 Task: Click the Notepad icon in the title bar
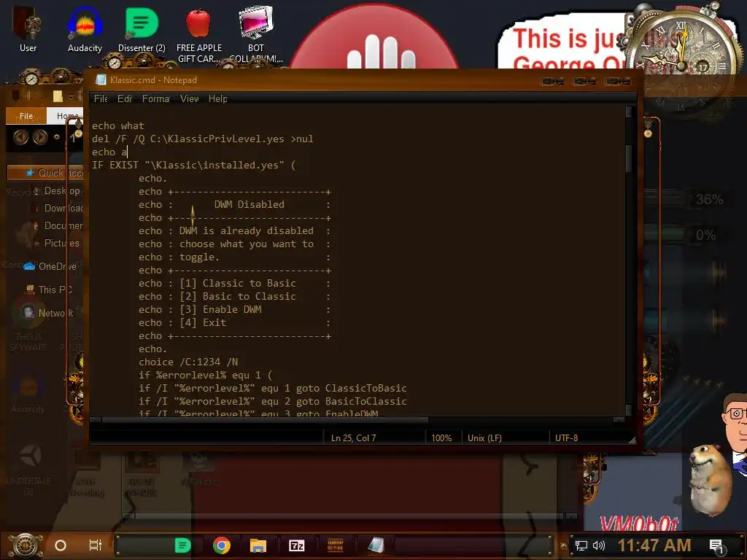click(x=101, y=80)
